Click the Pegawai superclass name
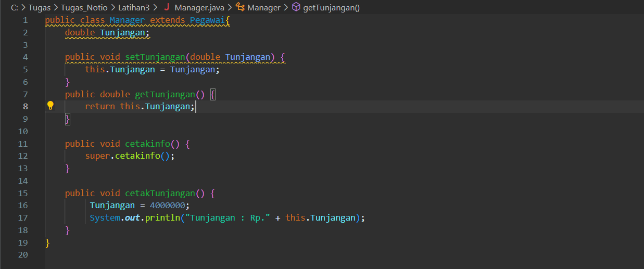The height and width of the screenshot is (269, 644). (x=206, y=20)
